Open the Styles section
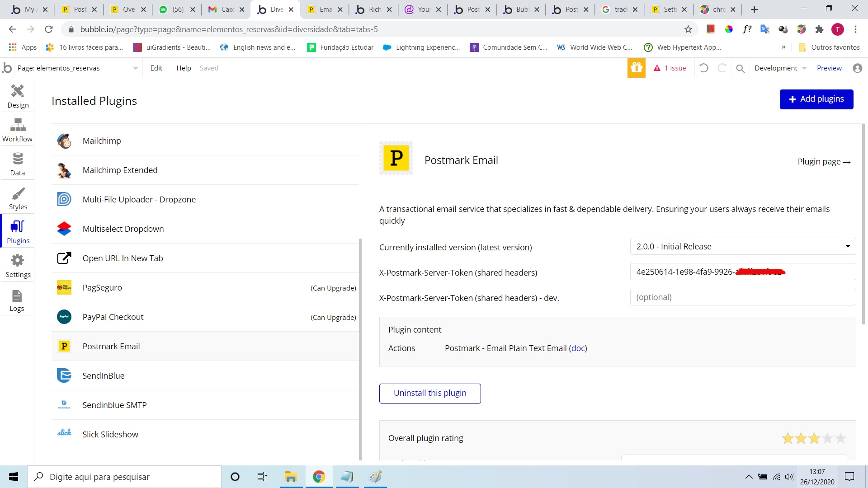868x488 pixels. pyautogui.click(x=18, y=198)
